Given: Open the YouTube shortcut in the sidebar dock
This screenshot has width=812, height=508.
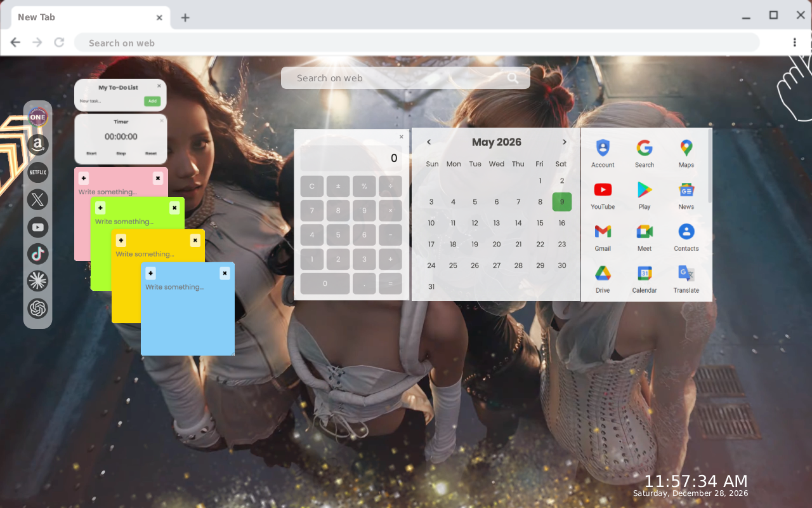Looking at the screenshot, I should tap(38, 227).
